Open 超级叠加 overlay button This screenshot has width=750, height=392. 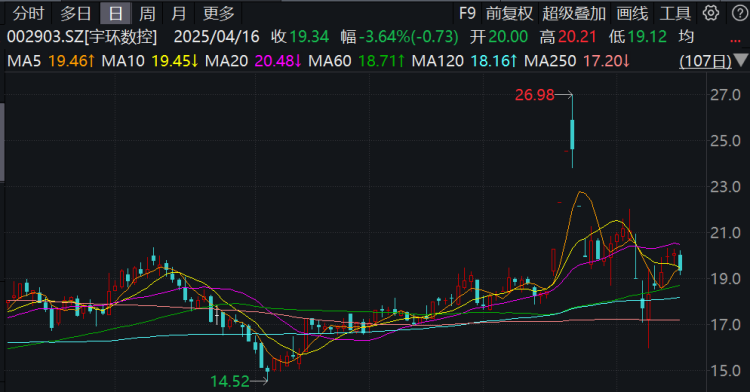click(x=574, y=13)
